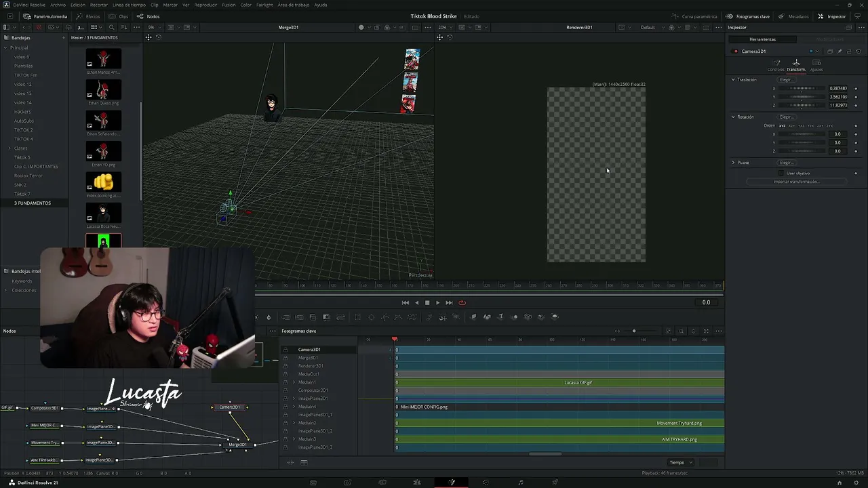The height and width of the screenshot is (488, 868).
Task: Switch to the Controles tab in Inspector
Action: pyautogui.click(x=776, y=65)
